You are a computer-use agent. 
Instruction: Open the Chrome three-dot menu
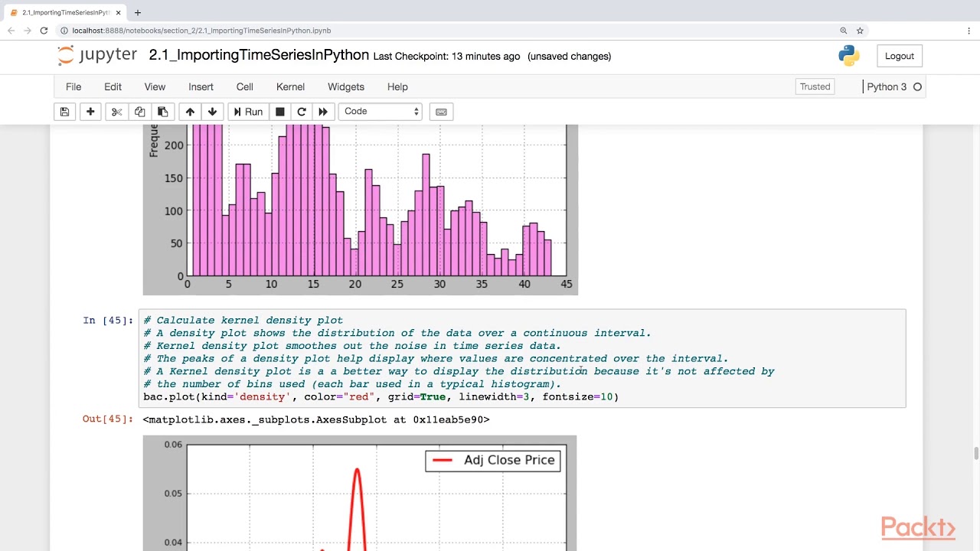pos(969,31)
